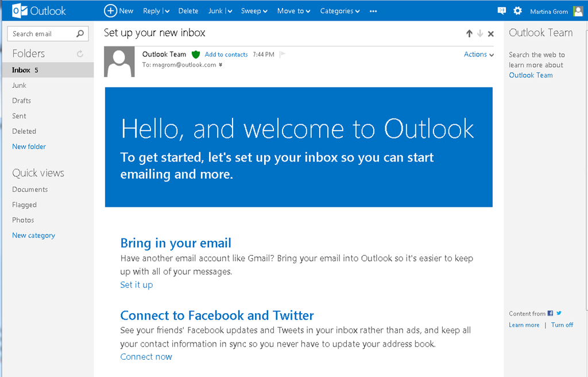Viewport: 588px width, 377px height.
Task: Open Connect to Facebook and Twitter heading
Action: (216, 315)
